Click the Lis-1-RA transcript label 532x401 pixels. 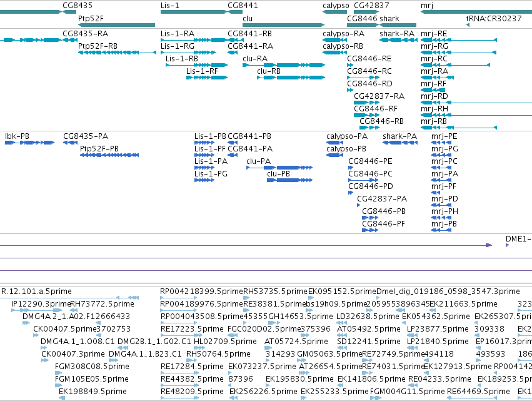[178, 34]
